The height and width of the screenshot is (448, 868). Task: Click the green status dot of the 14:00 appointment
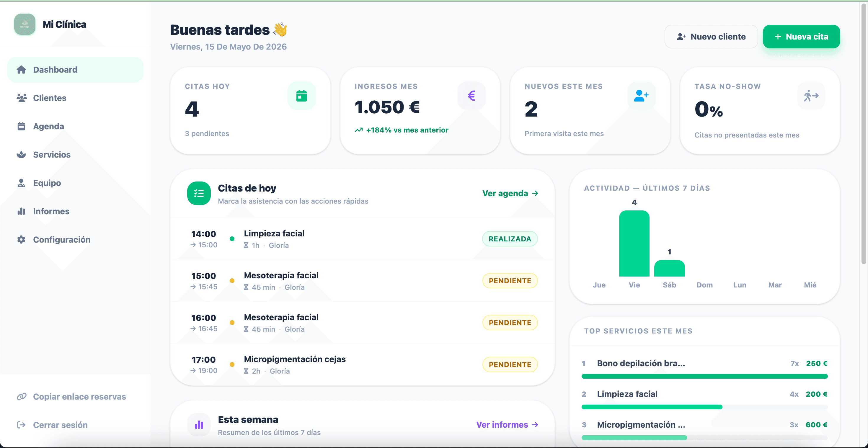pyautogui.click(x=232, y=239)
